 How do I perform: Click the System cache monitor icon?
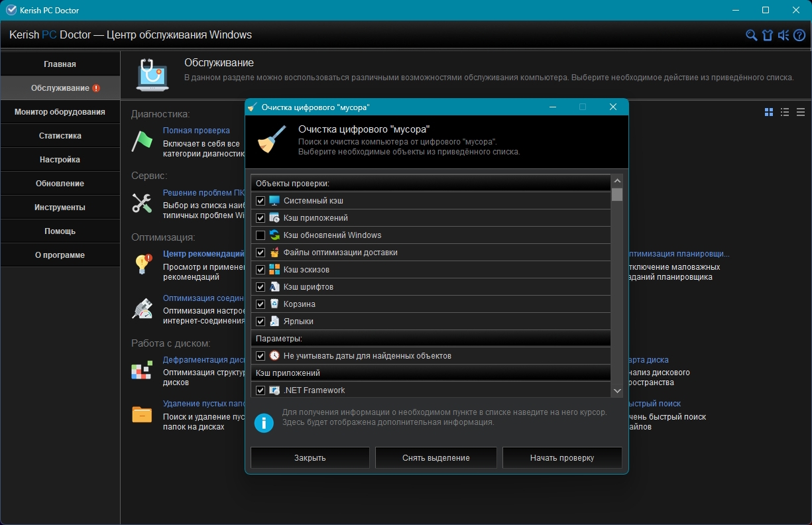pos(274,201)
